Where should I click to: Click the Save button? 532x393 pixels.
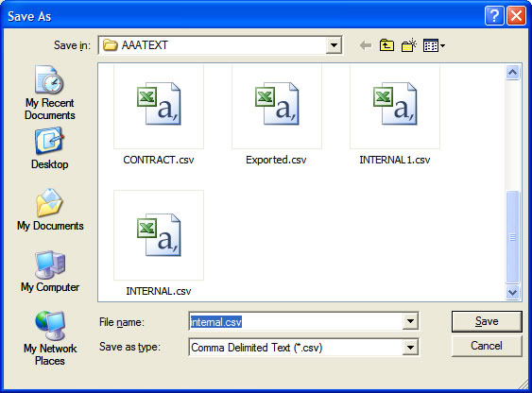[x=487, y=321]
